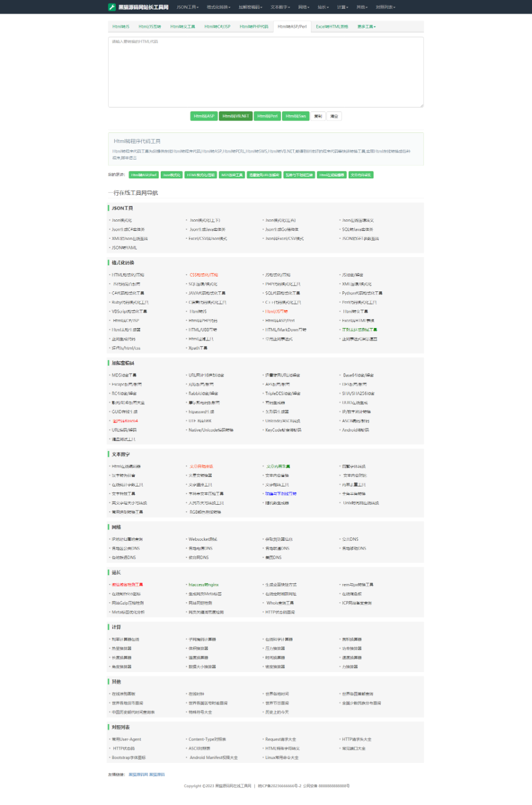532x805 pixels.
Task: Select the Html转ASP/Perl tab
Action: 292,27
